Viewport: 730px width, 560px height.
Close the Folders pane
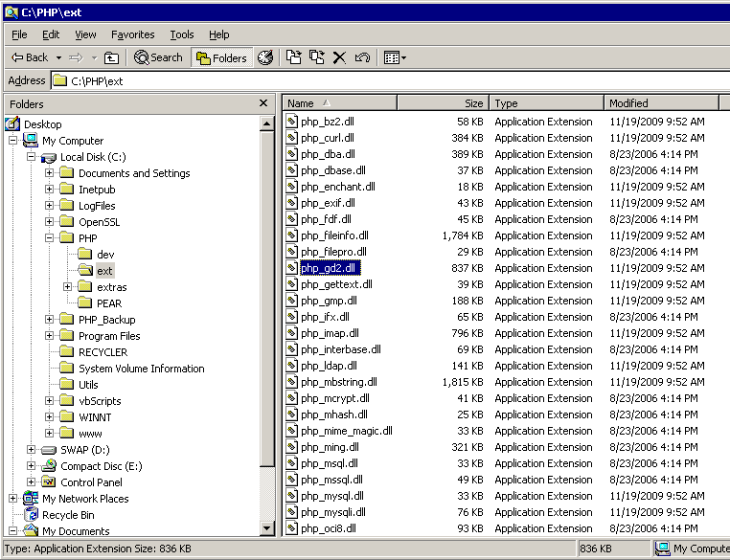point(263,103)
